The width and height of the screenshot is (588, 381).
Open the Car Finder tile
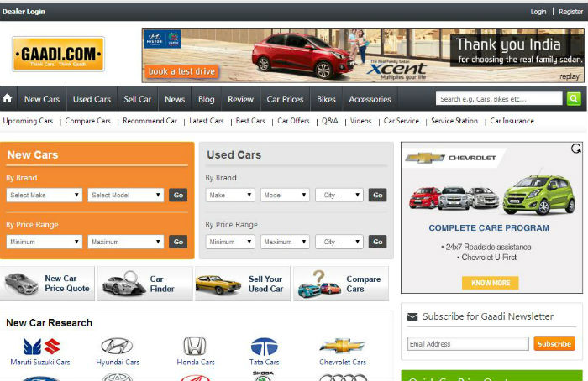(x=144, y=284)
